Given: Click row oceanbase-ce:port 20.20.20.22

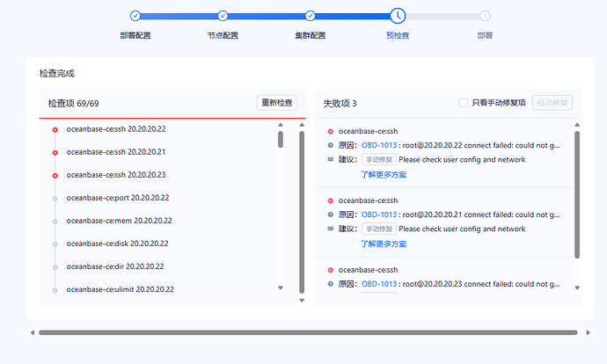Looking at the screenshot, I should 118,198.
